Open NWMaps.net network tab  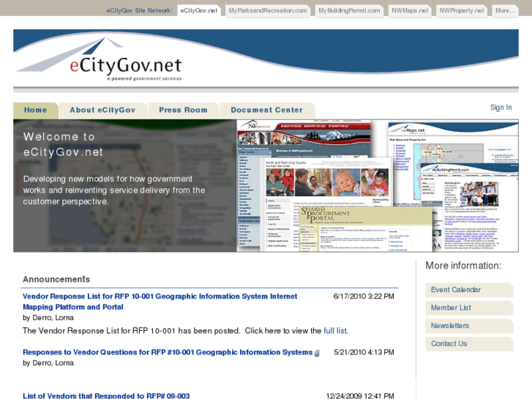pyautogui.click(x=410, y=10)
